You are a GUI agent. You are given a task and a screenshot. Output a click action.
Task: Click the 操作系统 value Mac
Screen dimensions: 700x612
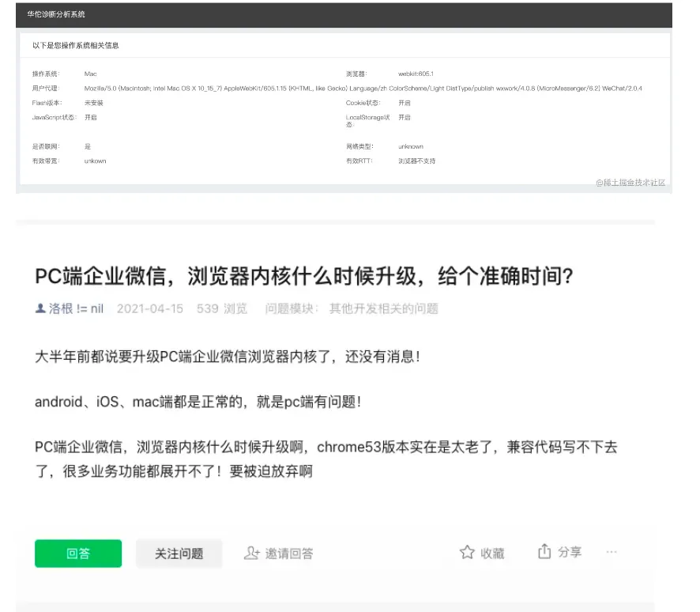91,74
